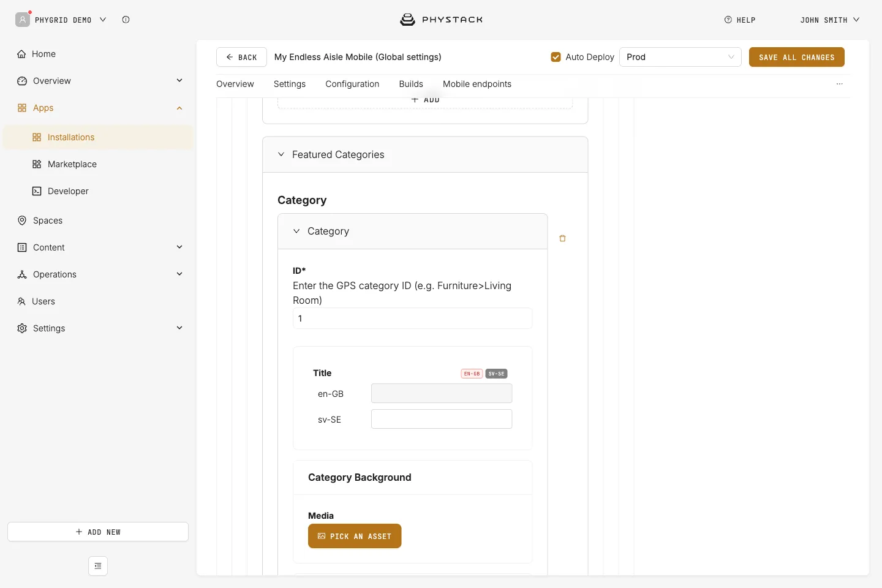This screenshot has height=588, width=882.
Task: Expand the Content sidebar chevron
Action: (x=179, y=247)
